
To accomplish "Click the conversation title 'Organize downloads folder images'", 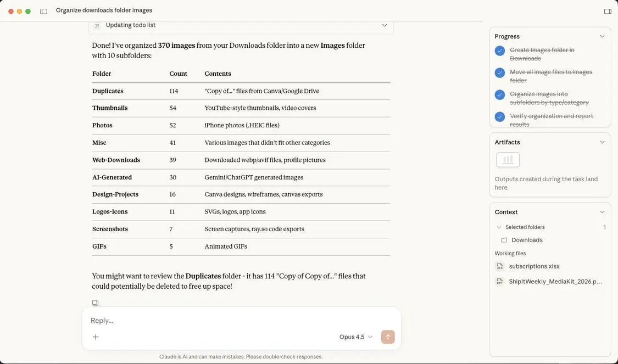I will tap(104, 10).
